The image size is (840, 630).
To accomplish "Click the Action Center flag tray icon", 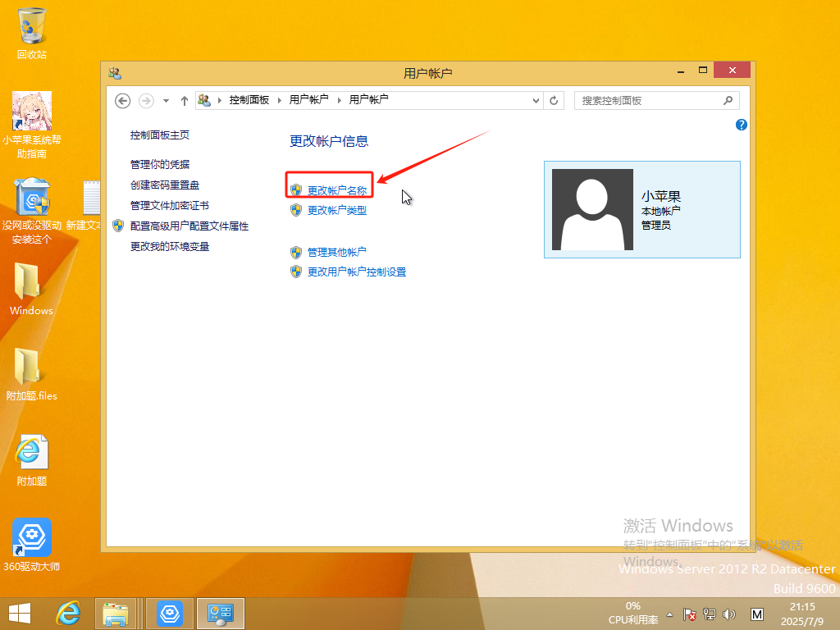I will [689, 614].
